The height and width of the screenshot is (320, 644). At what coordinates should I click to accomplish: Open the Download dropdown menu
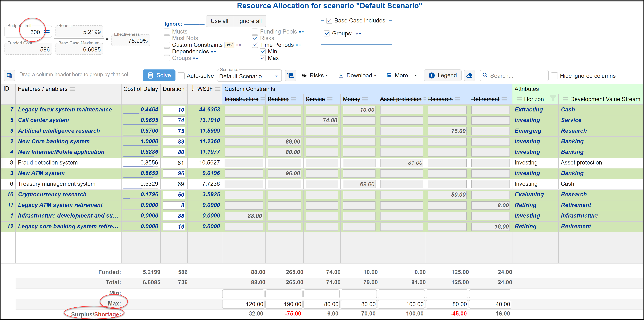pyautogui.click(x=357, y=76)
